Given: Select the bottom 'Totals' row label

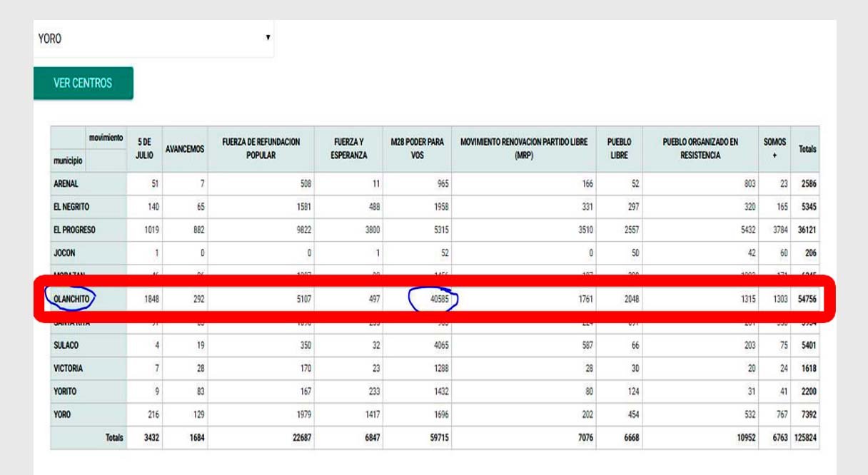Looking at the screenshot, I should 114,437.
